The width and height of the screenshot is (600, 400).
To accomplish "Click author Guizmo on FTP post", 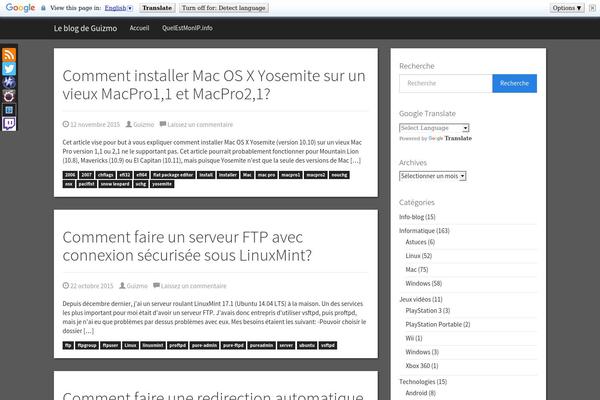I will click(137, 286).
